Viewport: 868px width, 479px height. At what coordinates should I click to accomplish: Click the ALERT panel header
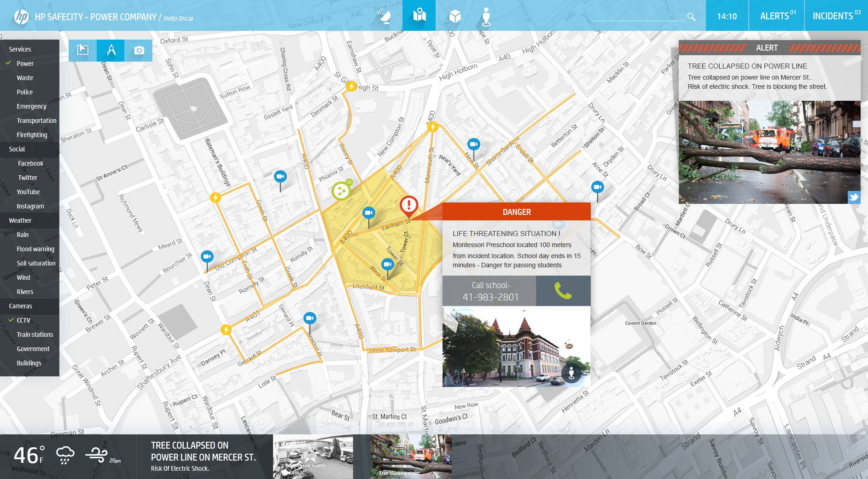[769, 48]
